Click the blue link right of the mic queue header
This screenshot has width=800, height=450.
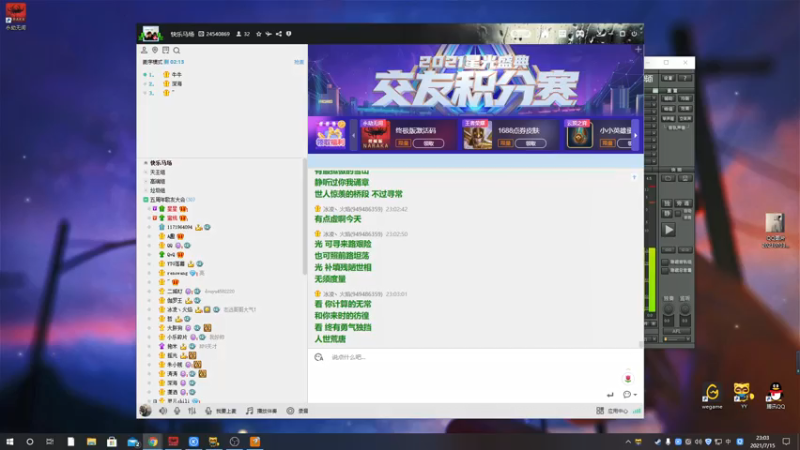point(299,62)
